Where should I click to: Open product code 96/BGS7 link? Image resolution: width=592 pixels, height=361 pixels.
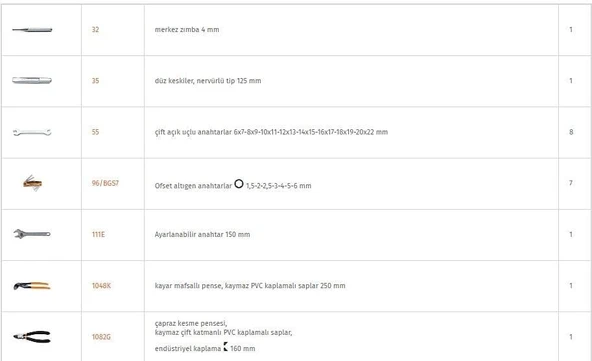[x=105, y=183]
